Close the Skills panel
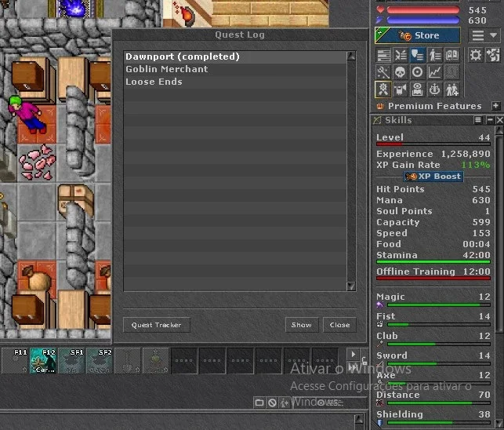The image size is (504, 430). point(499,120)
